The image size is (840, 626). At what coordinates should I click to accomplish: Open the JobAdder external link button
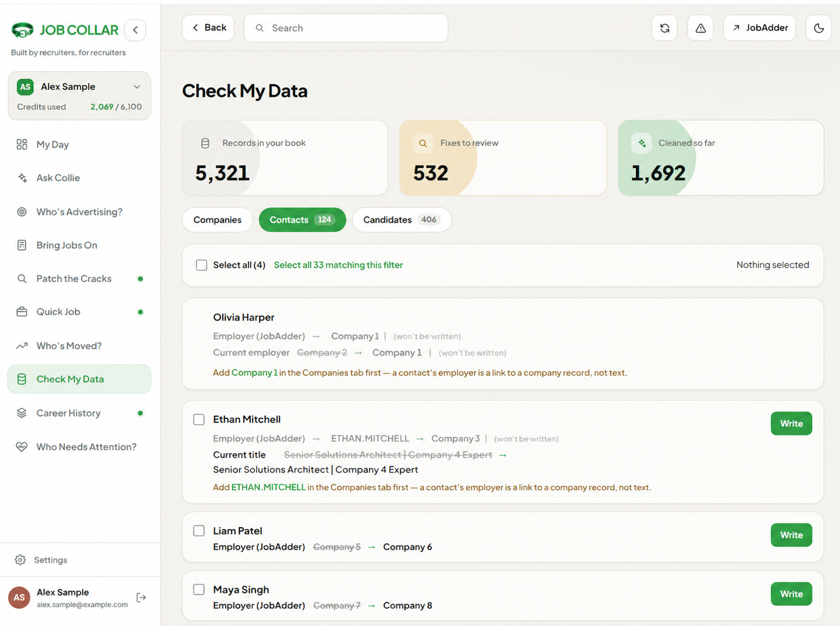click(760, 28)
